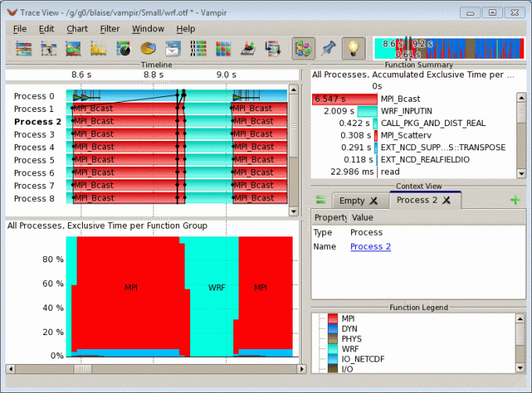Click horizontal scrollbar right arrow

coord(302,369)
